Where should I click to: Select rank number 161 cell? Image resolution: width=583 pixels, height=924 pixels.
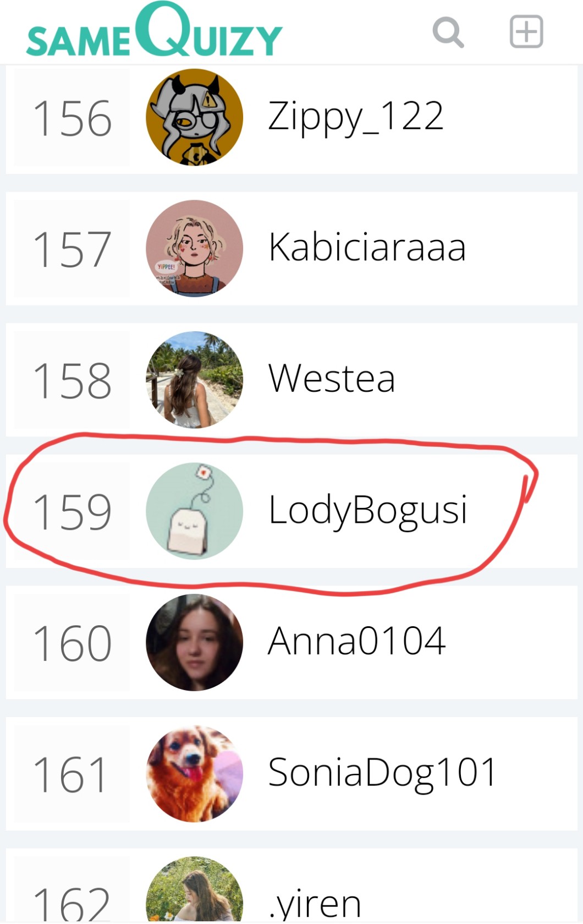[x=72, y=774]
